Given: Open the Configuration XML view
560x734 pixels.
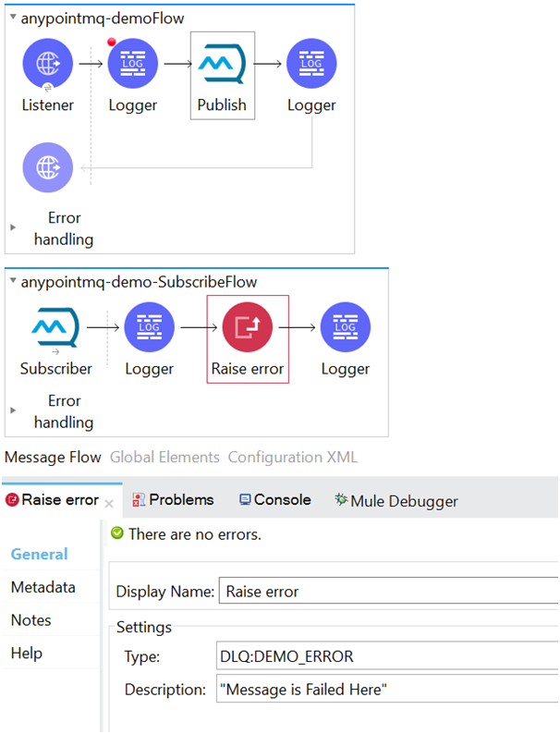Looking at the screenshot, I should (x=292, y=457).
